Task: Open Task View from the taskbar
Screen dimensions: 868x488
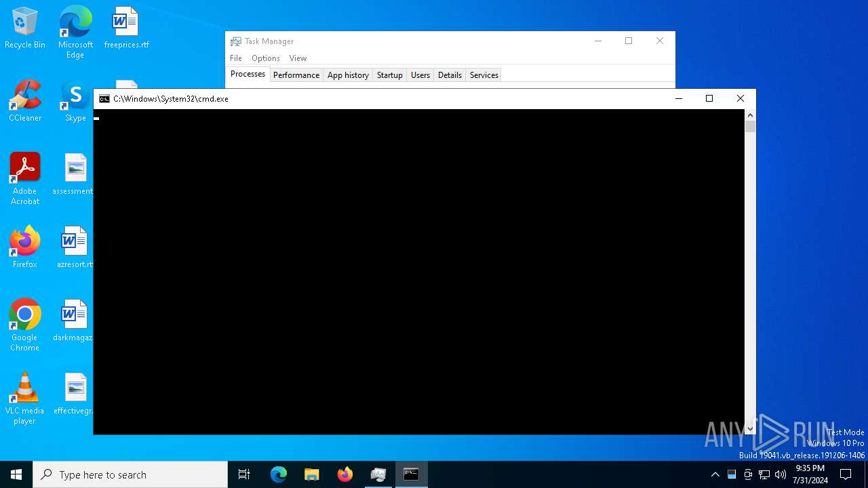Action: [244, 474]
